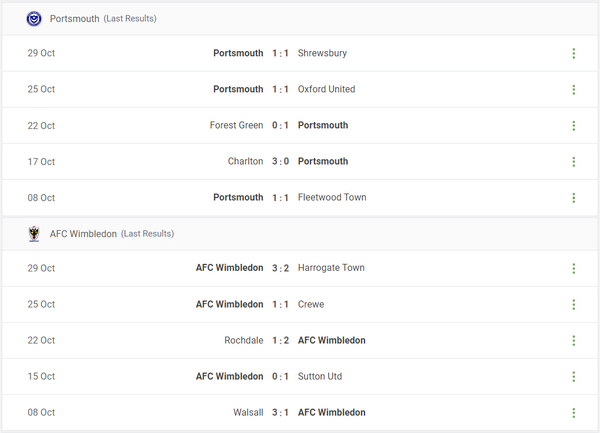Open options menu for Rochdale match row
The height and width of the screenshot is (433, 600).
(x=573, y=341)
